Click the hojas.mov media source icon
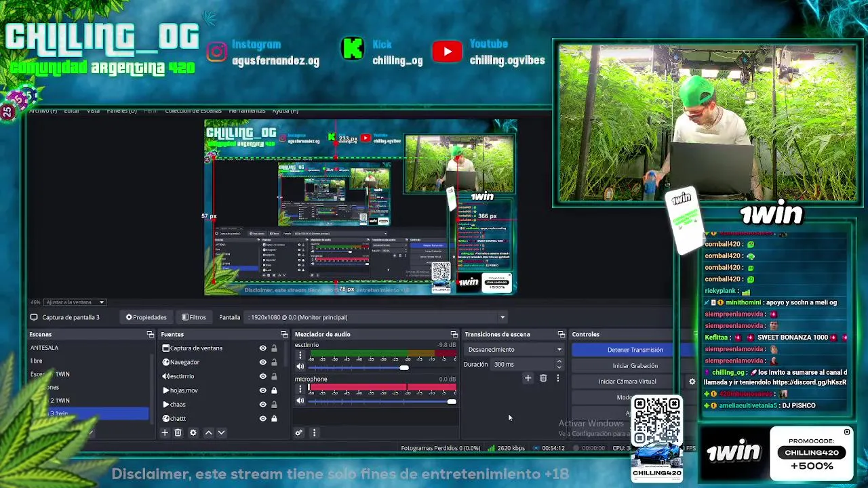The image size is (868, 488). pos(165,390)
